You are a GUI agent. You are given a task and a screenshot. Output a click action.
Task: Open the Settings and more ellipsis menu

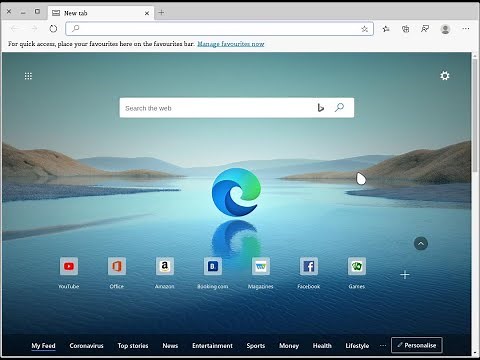[x=466, y=29]
